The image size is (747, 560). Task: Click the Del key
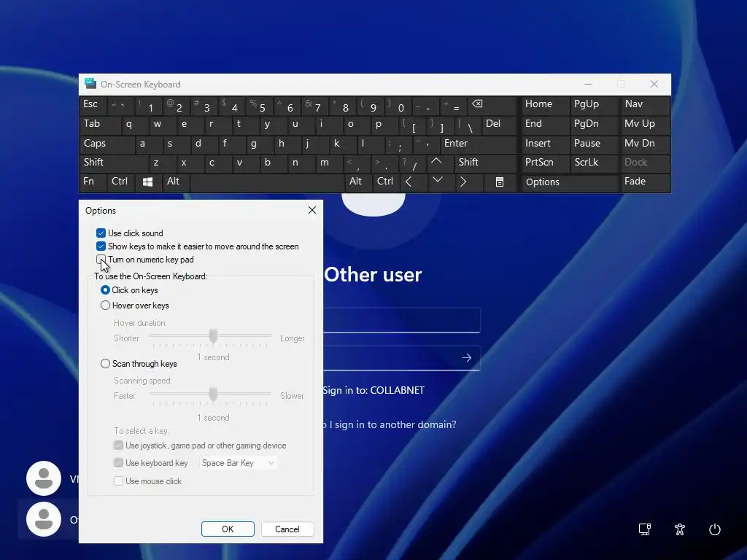pos(499,124)
